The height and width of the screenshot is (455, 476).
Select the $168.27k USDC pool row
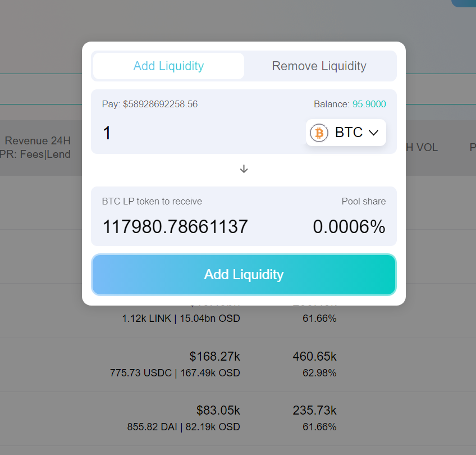(238, 365)
